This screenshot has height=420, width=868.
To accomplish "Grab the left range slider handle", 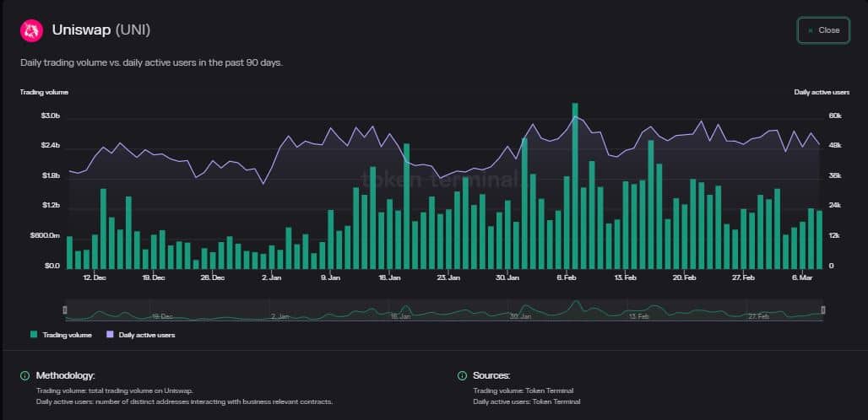I will click(65, 310).
